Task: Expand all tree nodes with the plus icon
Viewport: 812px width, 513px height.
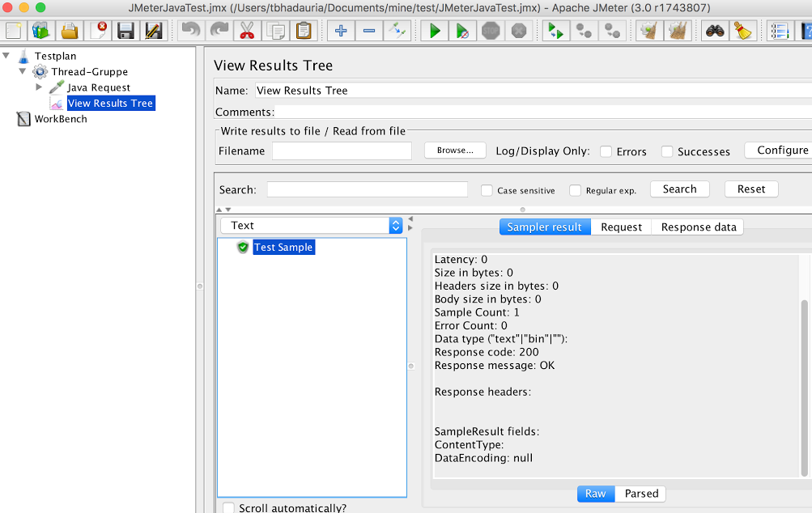Action: [339, 31]
